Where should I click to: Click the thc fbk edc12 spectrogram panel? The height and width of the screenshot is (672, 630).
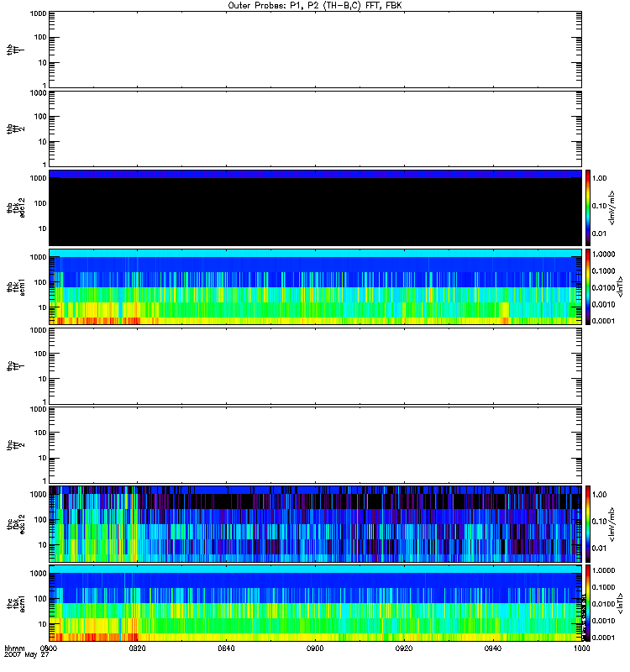coord(315,524)
